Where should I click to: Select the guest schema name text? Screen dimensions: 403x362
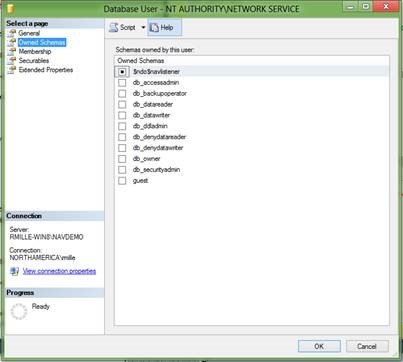pyautogui.click(x=140, y=181)
